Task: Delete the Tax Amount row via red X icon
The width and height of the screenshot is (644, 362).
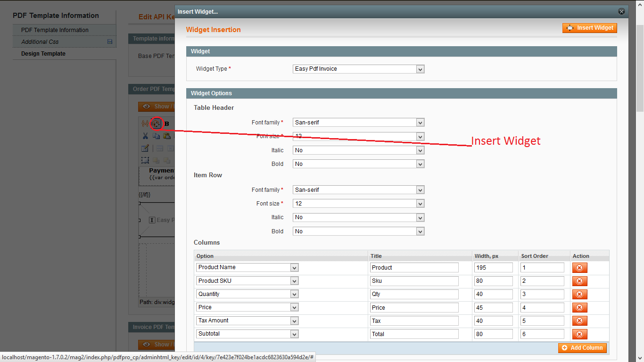Action: coord(579,321)
